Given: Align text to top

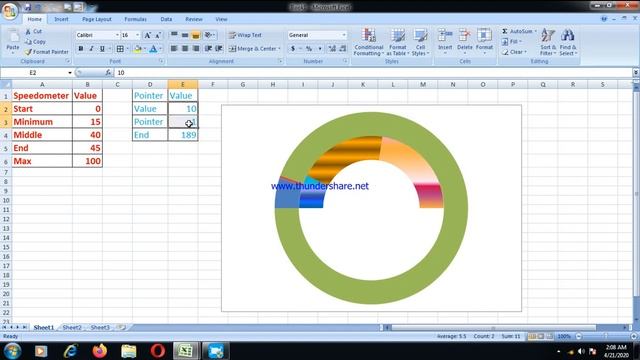Looking at the screenshot, I should [x=174, y=36].
